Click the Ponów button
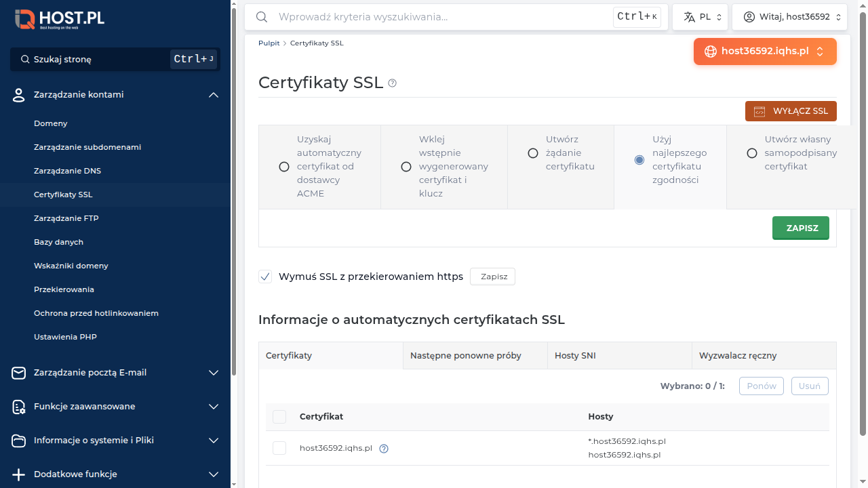This screenshot has width=868, height=488. point(762,386)
